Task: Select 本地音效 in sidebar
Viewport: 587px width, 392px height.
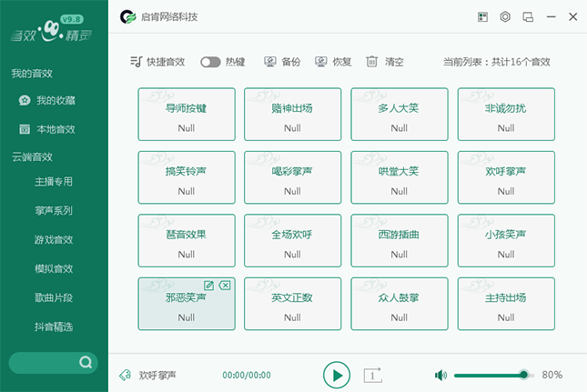Action: pyautogui.click(x=56, y=129)
